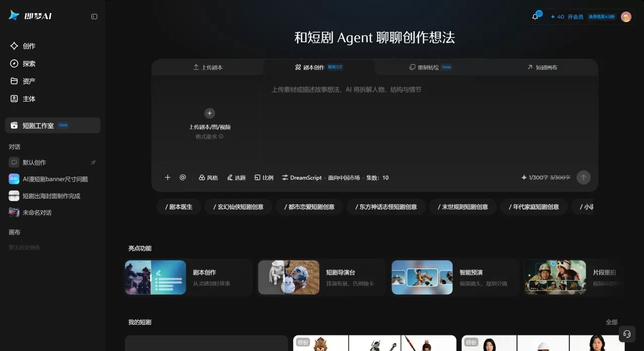Click the @ mention icon
Viewport: 644px width, 351px height.
tap(183, 178)
